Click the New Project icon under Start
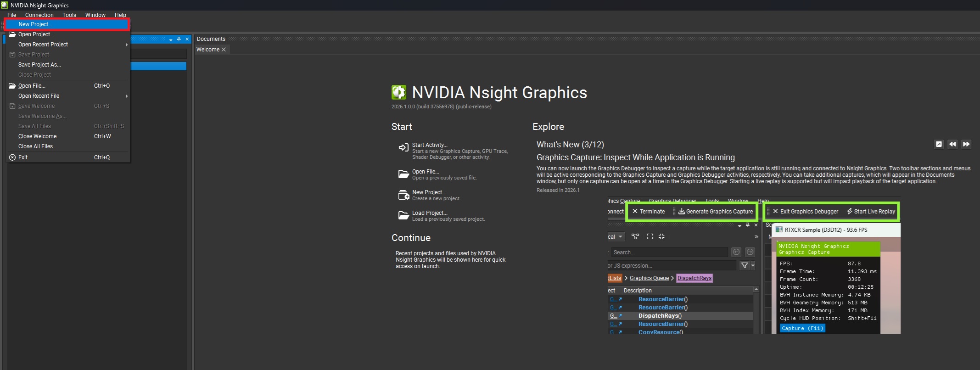Viewport: 980px width, 370px height. (x=403, y=195)
